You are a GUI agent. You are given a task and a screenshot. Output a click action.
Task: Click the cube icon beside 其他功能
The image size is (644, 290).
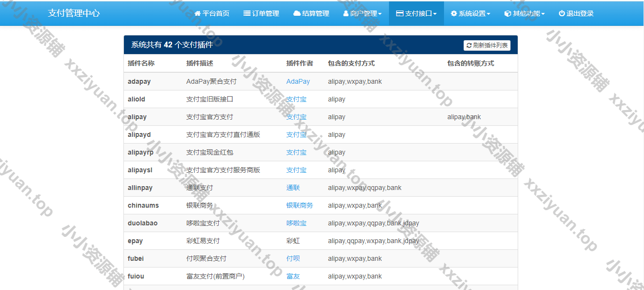[x=508, y=13]
